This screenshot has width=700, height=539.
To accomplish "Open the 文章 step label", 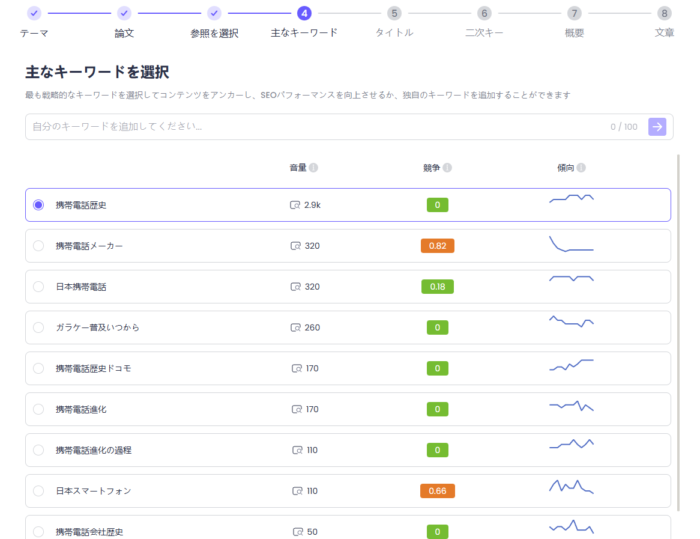I will click(664, 33).
